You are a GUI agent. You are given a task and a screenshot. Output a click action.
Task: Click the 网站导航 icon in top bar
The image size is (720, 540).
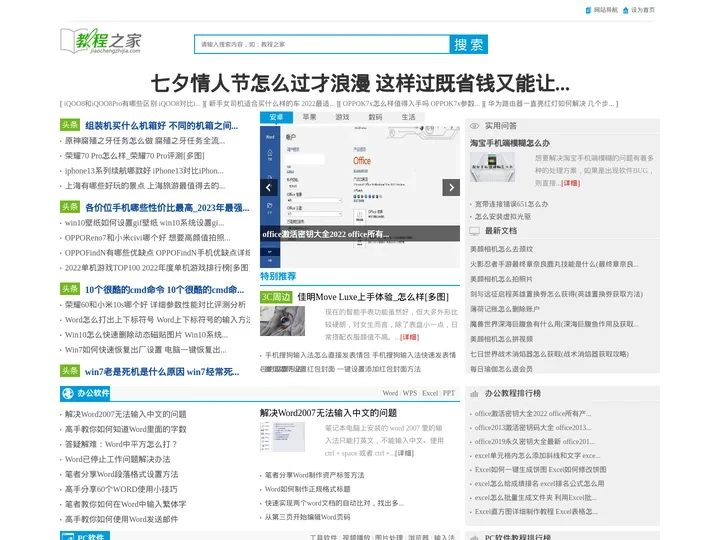point(588,10)
